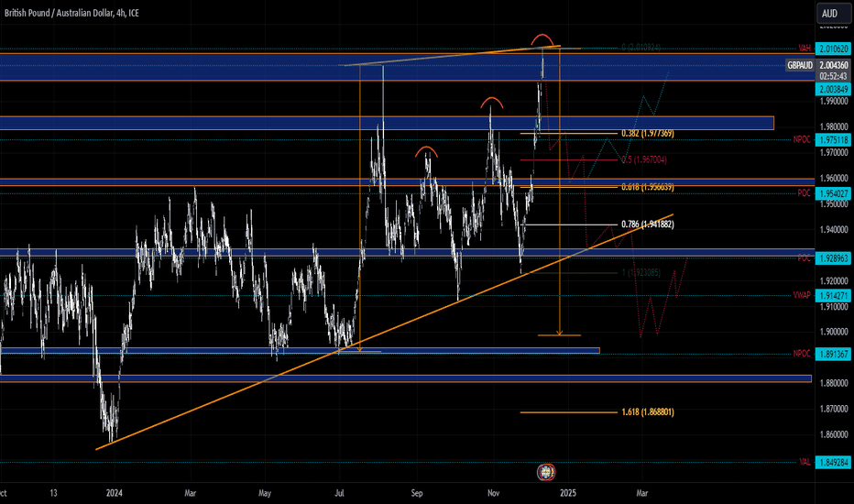The width and height of the screenshot is (854, 504).
Task: Select the 0.5 (1.967004) Fibonacci label
Action: pyautogui.click(x=644, y=159)
